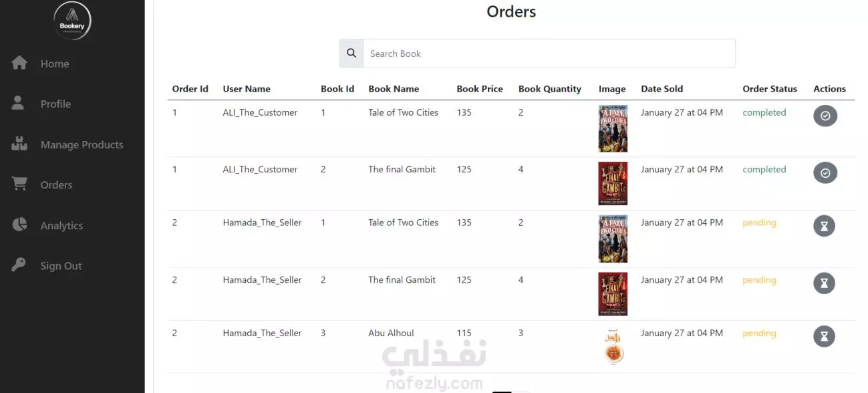Screen dimensions: 868x393
Task: Go to Analytics in the sidebar menu
Action: tap(61, 225)
